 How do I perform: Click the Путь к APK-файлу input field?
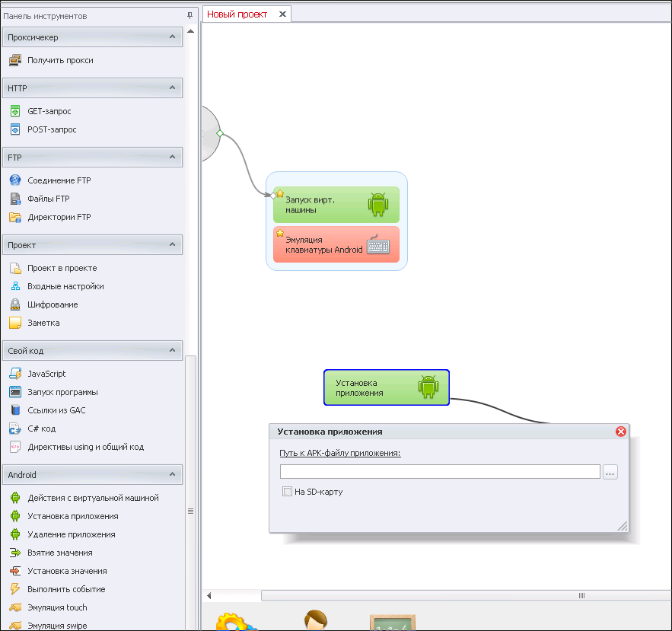pyautogui.click(x=440, y=471)
